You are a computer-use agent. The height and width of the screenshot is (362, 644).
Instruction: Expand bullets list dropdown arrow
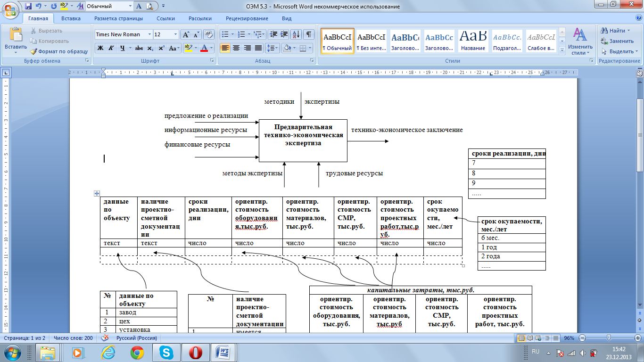pyautogui.click(x=232, y=34)
